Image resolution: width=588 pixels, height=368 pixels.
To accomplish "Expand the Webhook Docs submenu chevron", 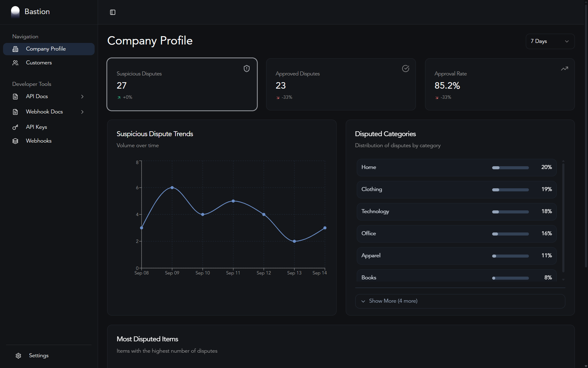I will point(82,112).
